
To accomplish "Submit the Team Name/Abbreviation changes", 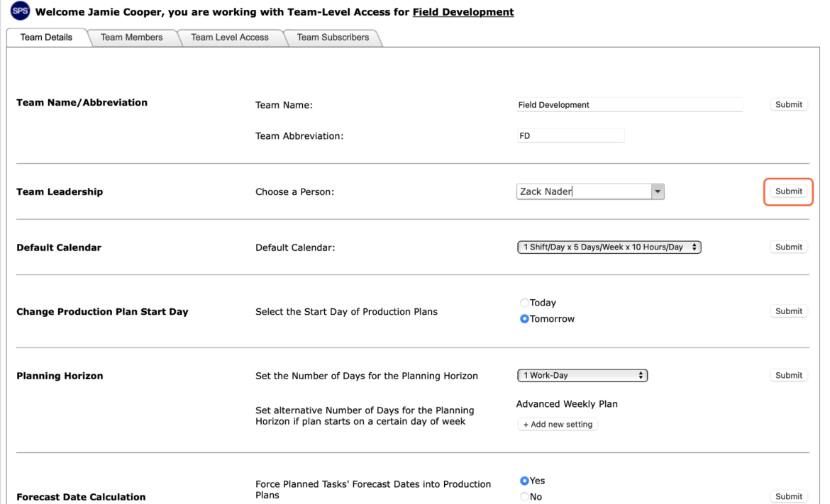I will tap(789, 105).
